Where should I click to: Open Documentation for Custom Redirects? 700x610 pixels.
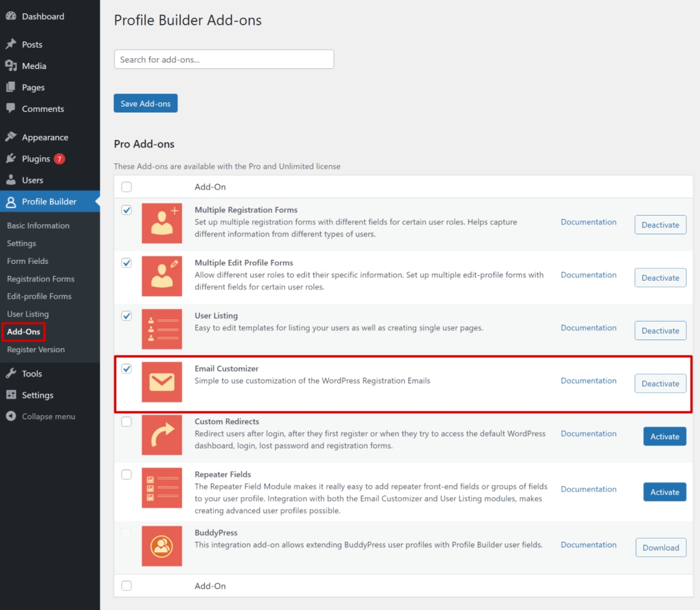589,434
